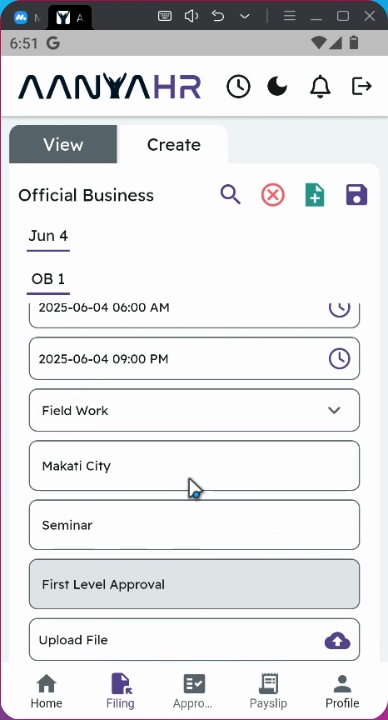Select the OB 1 tab
This screenshot has height=720, width=388.
(48, 279)
